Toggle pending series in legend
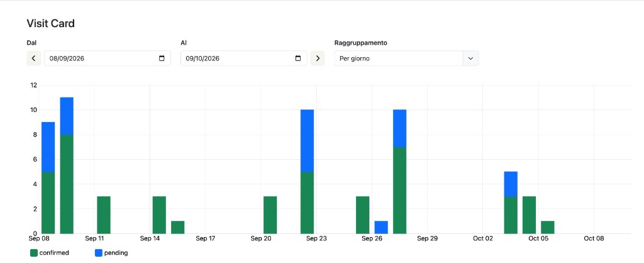The height and width of the screenshot is (263, 644). coord(111,253)
